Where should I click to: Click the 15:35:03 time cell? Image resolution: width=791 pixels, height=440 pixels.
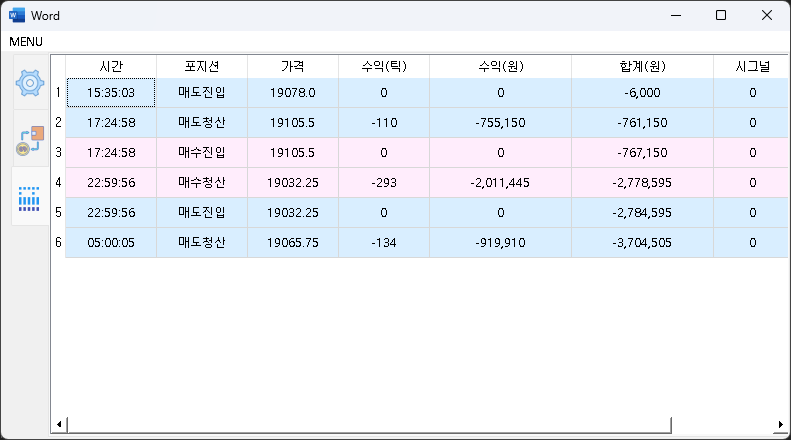pos(111,93)
